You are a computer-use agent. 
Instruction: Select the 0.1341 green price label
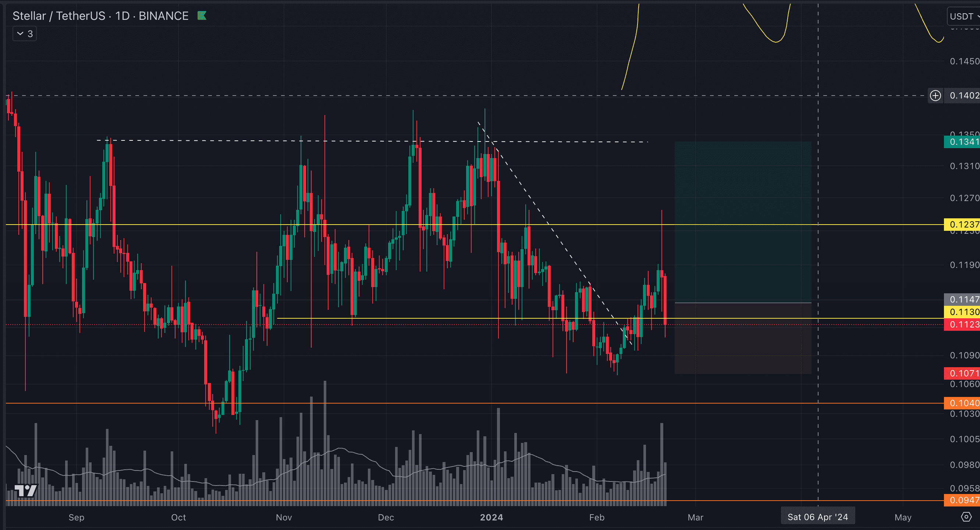962,142
